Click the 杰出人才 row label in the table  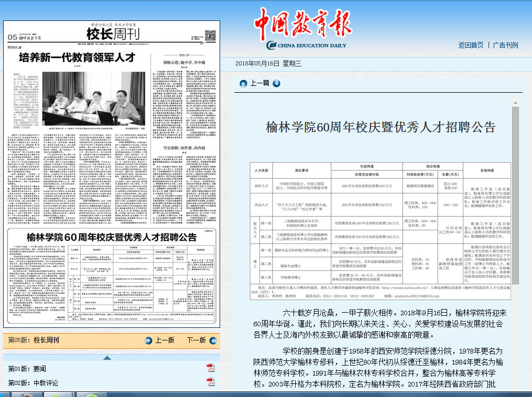point(261,205)
